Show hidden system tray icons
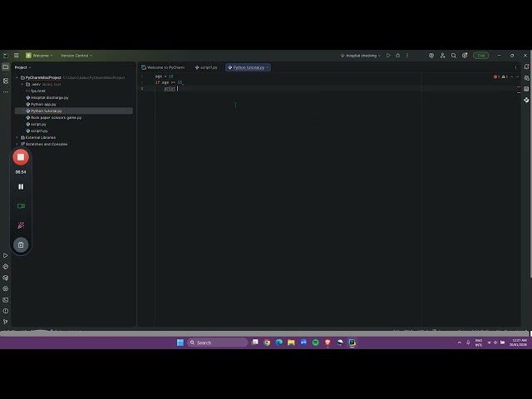Viewport: 532px width, 399px height. [x=460, y=342]
